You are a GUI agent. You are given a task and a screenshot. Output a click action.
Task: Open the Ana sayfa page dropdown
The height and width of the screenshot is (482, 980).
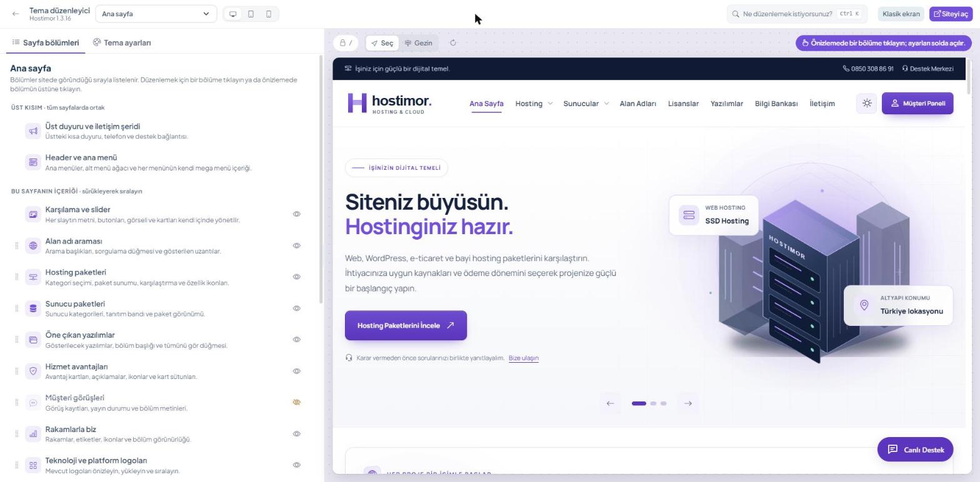click(156, 14)
